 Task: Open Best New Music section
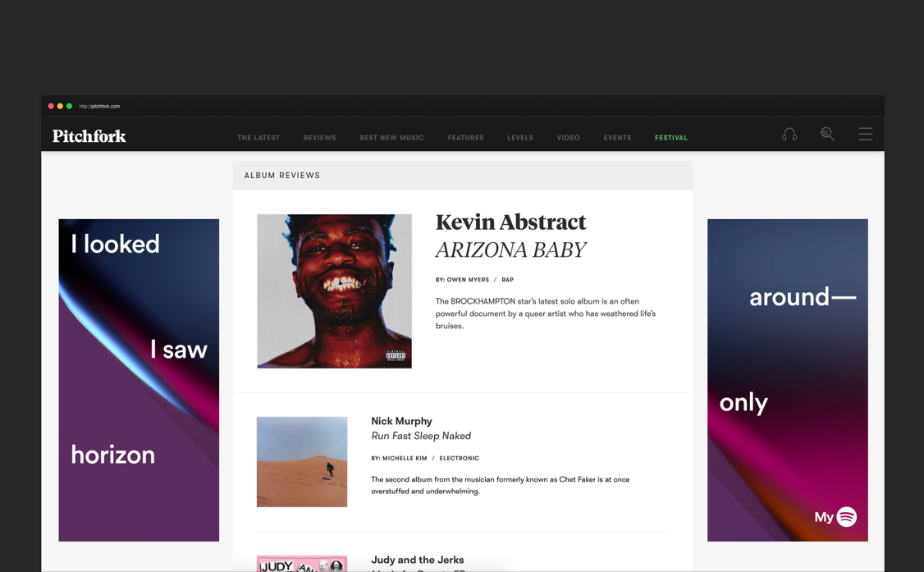click(x=392, y=138)
